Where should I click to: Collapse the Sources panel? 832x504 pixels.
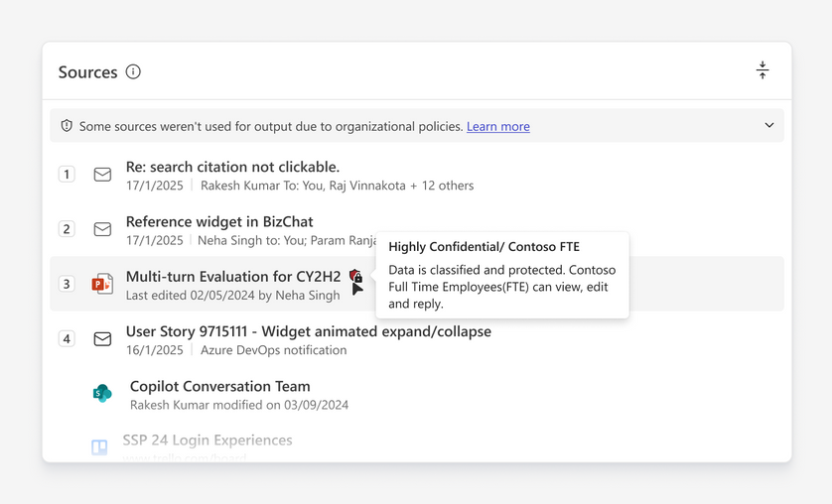pos(763,70)
